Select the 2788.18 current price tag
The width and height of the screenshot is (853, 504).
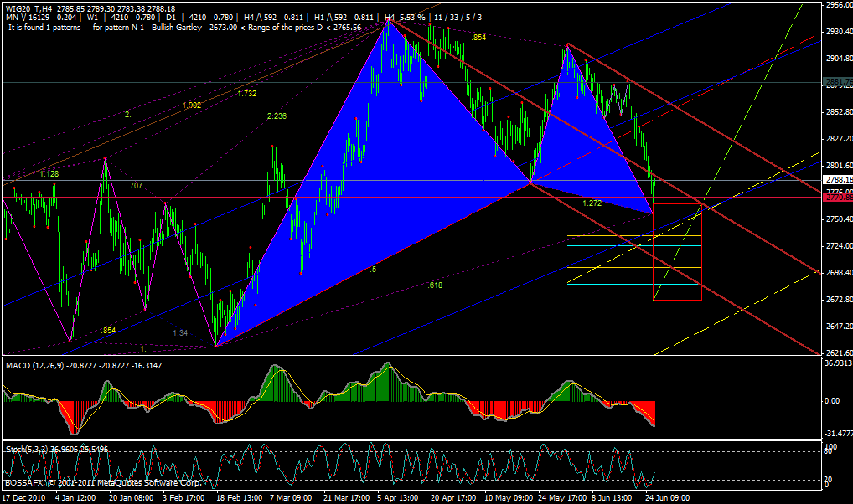click(837, 179)
